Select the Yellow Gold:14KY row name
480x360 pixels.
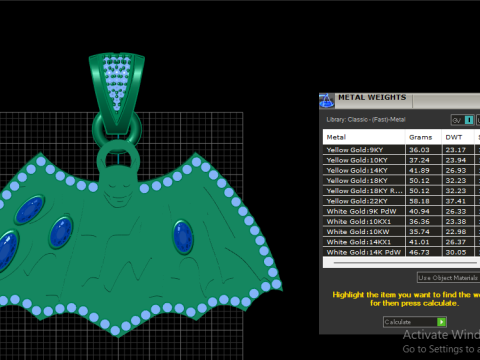[357, 171]
